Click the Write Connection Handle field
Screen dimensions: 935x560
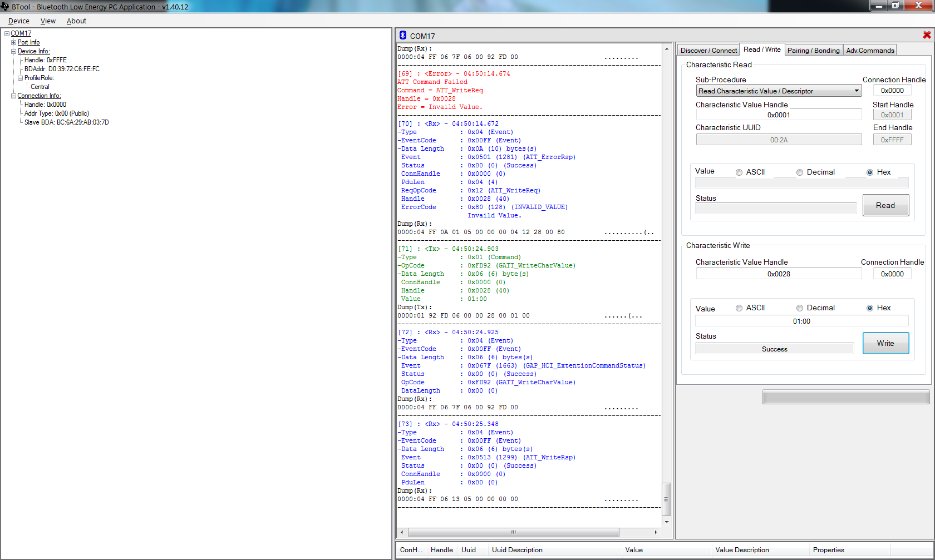(892, 274)
